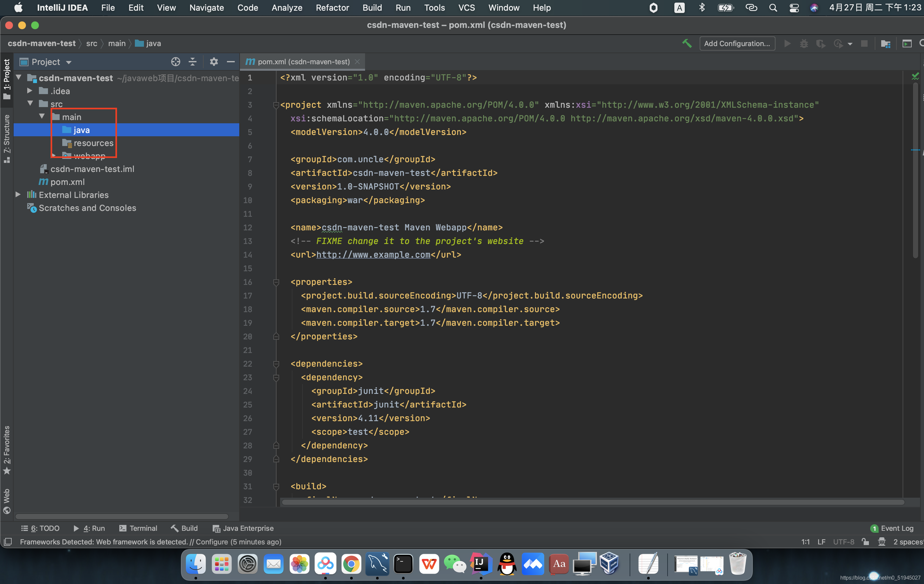Open Scratches and Consoles folder
The height and width of the screenshot is (584, 924).
pos(87,207)
